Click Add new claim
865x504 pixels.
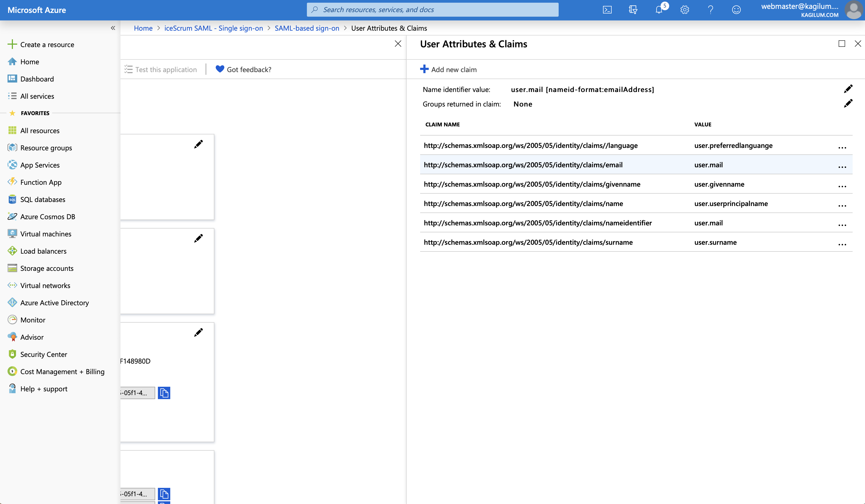coord(448,69)
